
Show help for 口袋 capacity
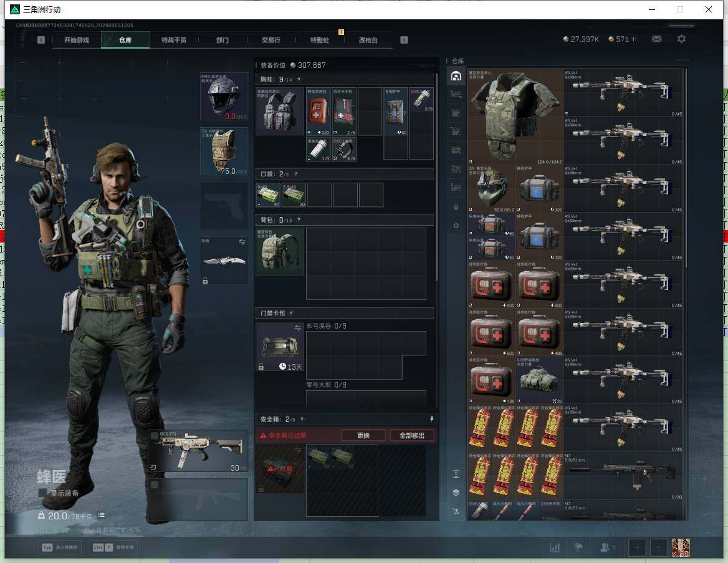tap(295, 174)
